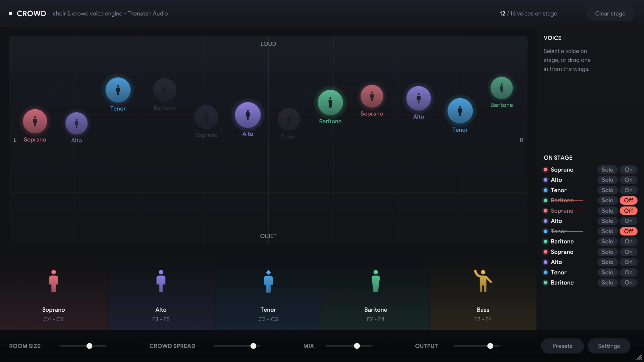Click the '12 / 16 voices on stage' counter
This screenshot has height=362, width=644.
(528, 13)
